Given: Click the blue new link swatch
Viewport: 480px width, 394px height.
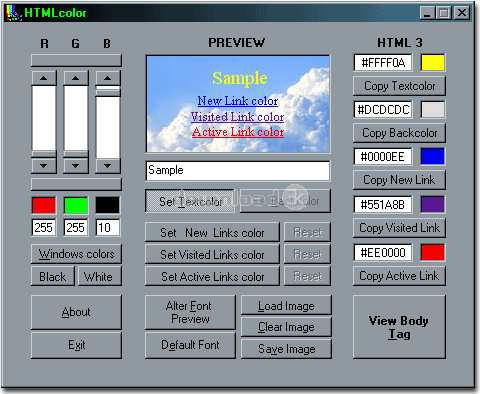Looking at the screenshot, I should [x=433, y=157].
